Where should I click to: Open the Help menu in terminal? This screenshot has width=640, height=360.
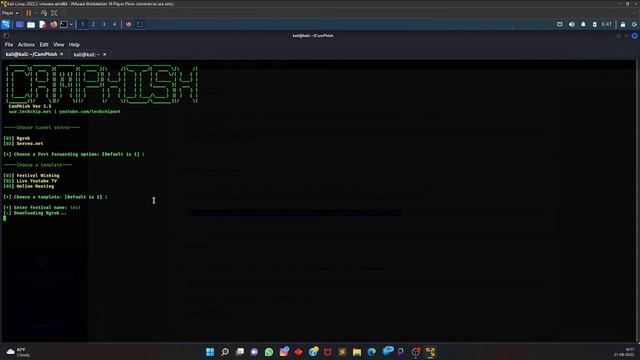pyautogui.click(x=74, y=44)
